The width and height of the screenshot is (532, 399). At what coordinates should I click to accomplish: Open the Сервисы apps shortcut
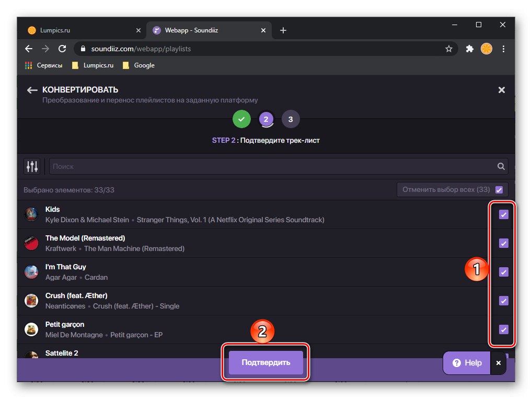(x=43, y=65)
